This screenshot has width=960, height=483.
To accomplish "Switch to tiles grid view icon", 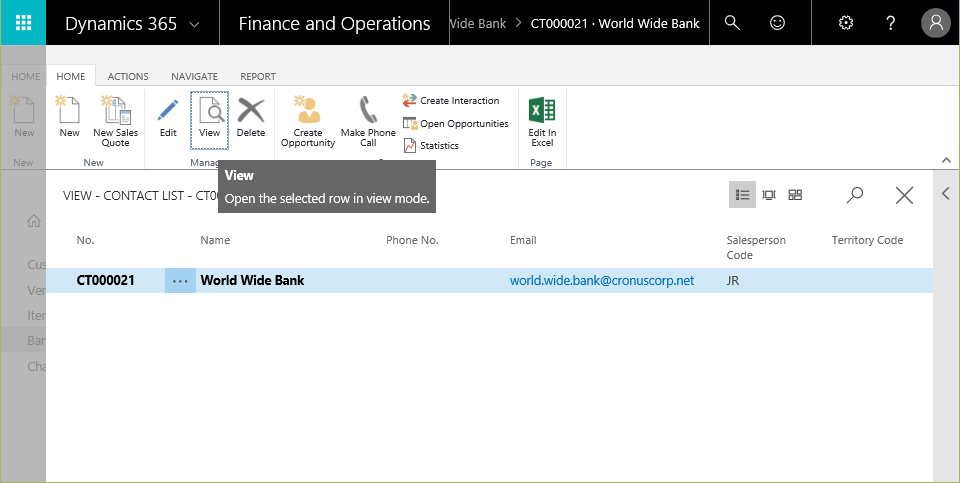I will (795, 195).
